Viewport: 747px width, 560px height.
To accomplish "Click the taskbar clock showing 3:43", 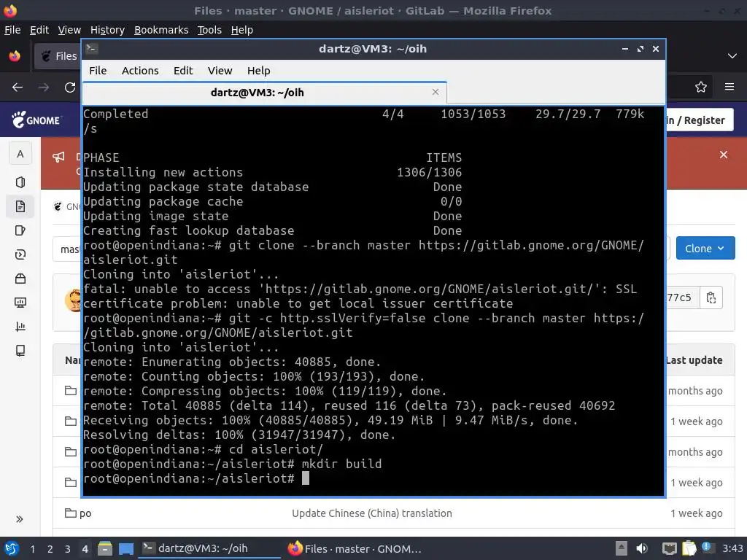I will click(732, 548).
